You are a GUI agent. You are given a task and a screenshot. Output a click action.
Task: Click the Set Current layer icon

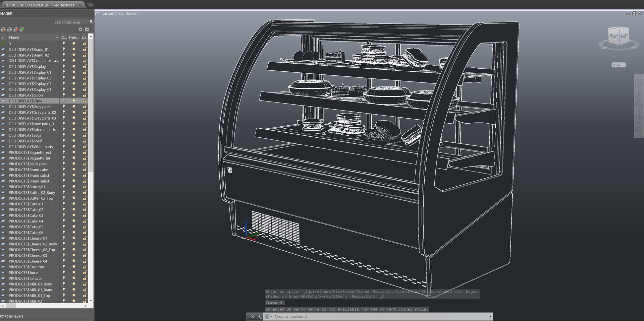click(x=22, y=29)
